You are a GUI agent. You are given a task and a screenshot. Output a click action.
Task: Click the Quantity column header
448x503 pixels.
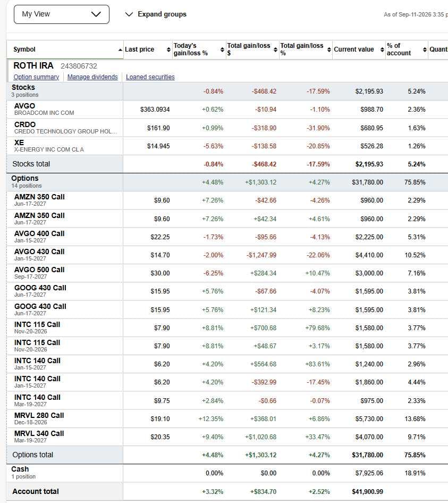pos(438,49)
